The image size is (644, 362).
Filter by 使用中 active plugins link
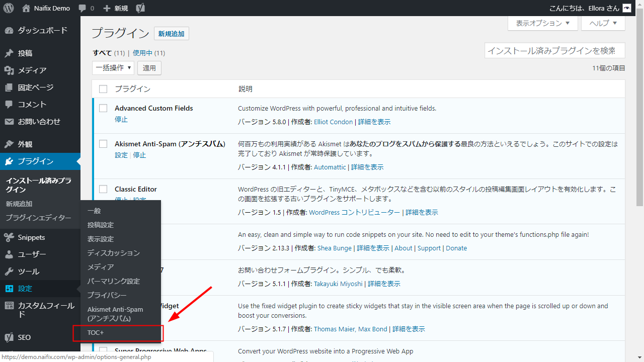[x=143, y=53]
